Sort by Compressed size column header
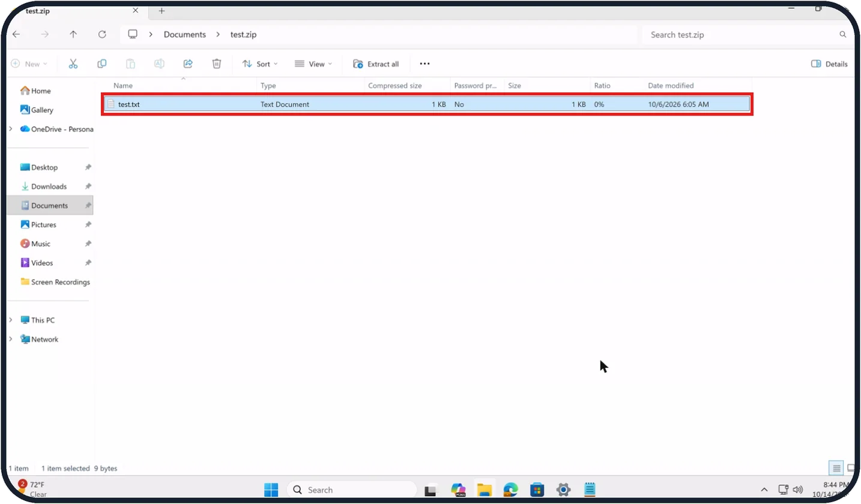861x504 pixels. 395,86
